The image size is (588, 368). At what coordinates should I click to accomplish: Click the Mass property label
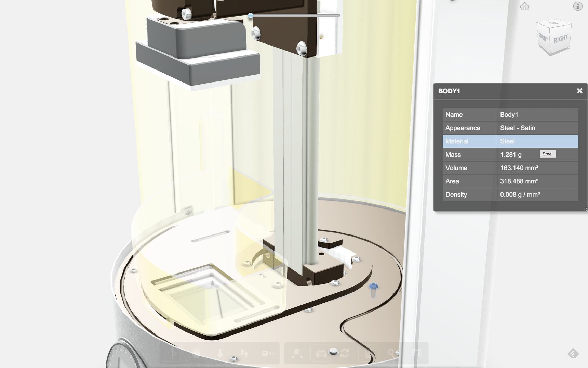(453, 155)
